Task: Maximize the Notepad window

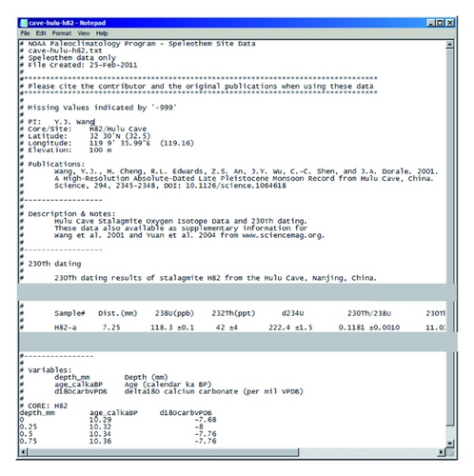Action: tap(440, 23)
